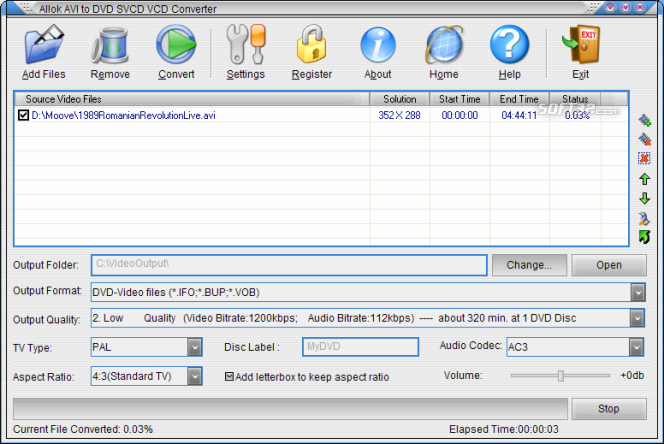
Task: Click the Status column header
Action: (575, 99)
